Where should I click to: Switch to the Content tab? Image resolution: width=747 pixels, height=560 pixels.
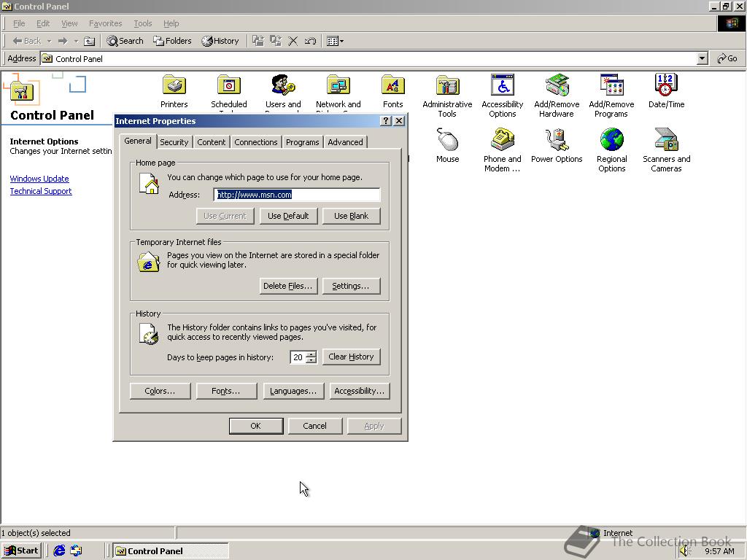(211, 142)
